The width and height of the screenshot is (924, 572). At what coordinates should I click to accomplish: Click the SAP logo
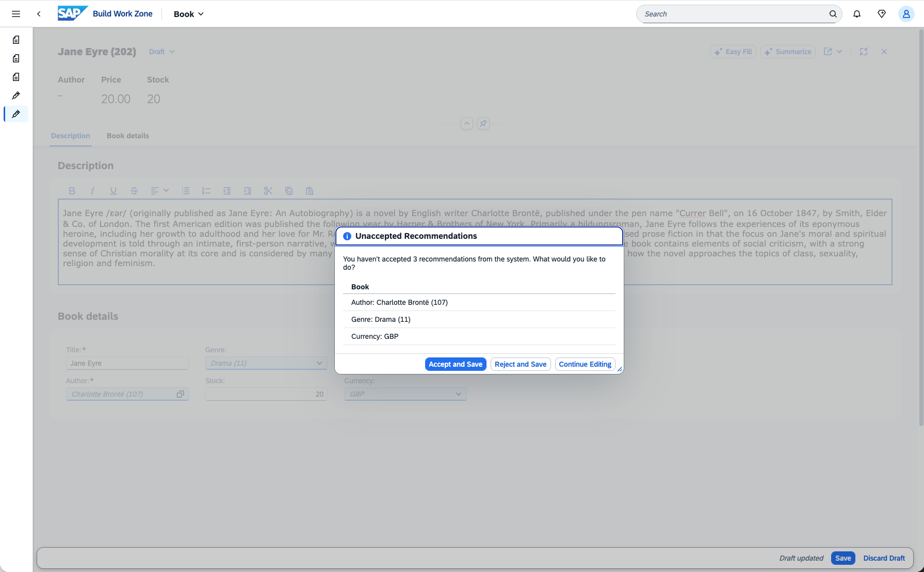tap(72, 13)
